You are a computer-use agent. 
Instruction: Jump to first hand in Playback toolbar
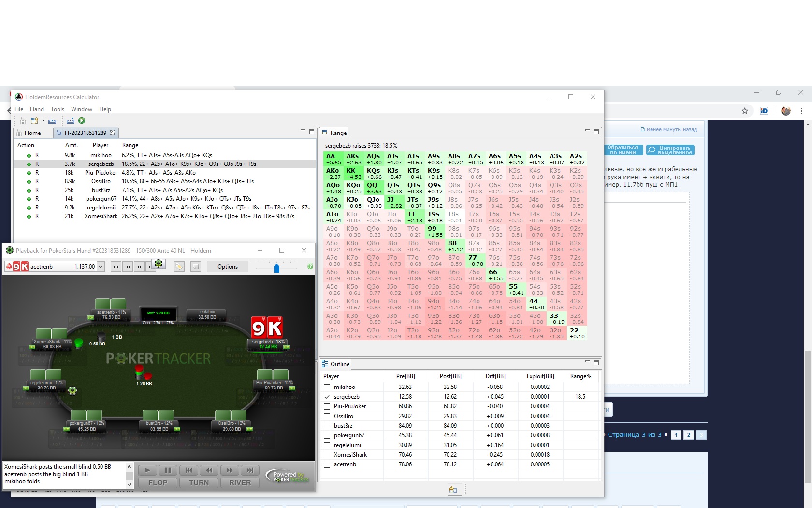coord(116,267)
